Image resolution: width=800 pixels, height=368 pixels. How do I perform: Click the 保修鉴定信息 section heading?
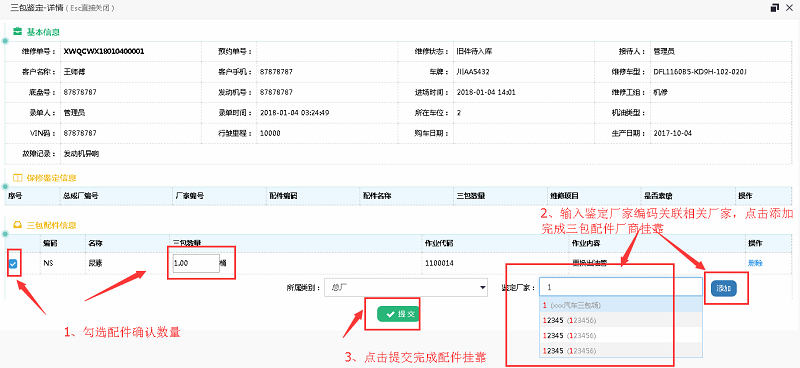point(51,178)
